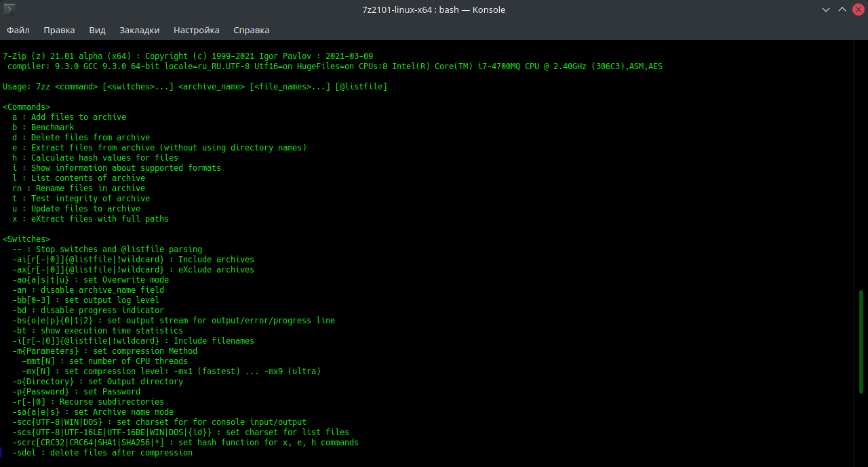868x467 pixels.
Task: Click '-- : Stop switches and @listfile parsing'
Action: tap(107, 249)
